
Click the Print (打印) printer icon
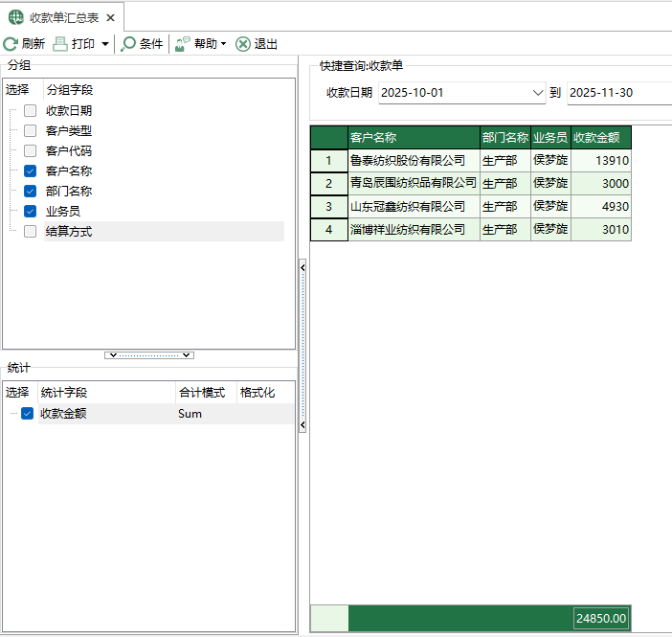60,44
